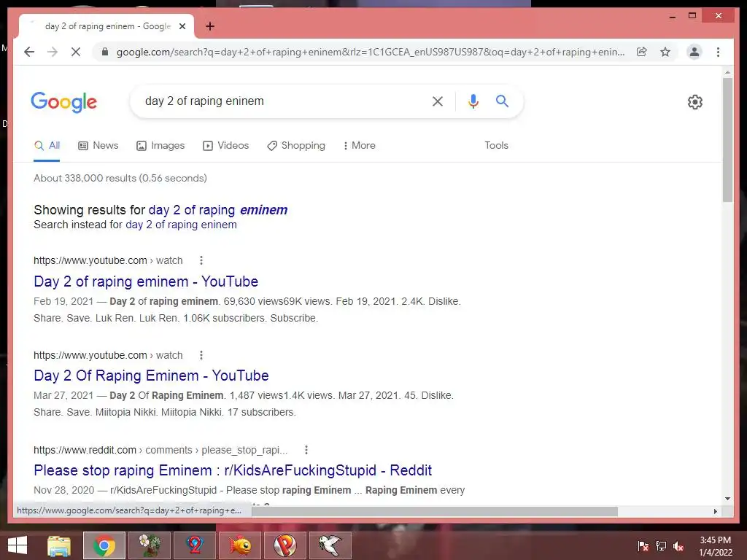
Task: Click the muted volume tray icon
Action: tap(678, 545)
